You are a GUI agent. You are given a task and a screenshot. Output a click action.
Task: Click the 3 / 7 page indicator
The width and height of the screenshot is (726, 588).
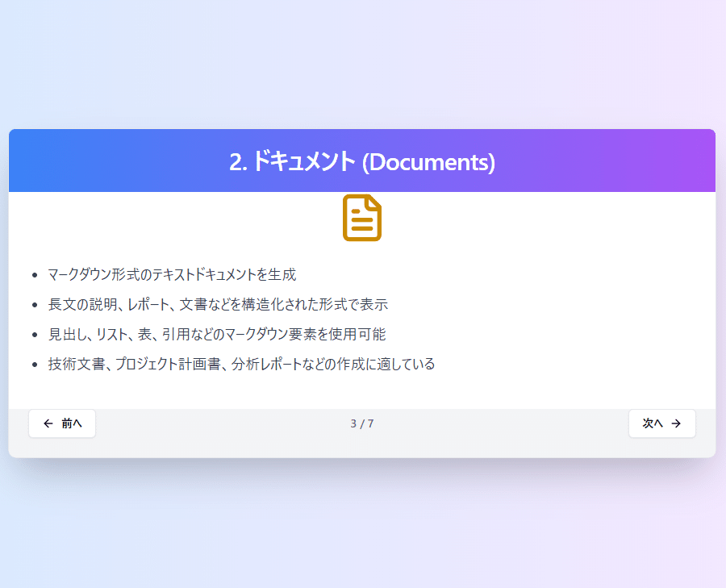(x=362, y=423)
